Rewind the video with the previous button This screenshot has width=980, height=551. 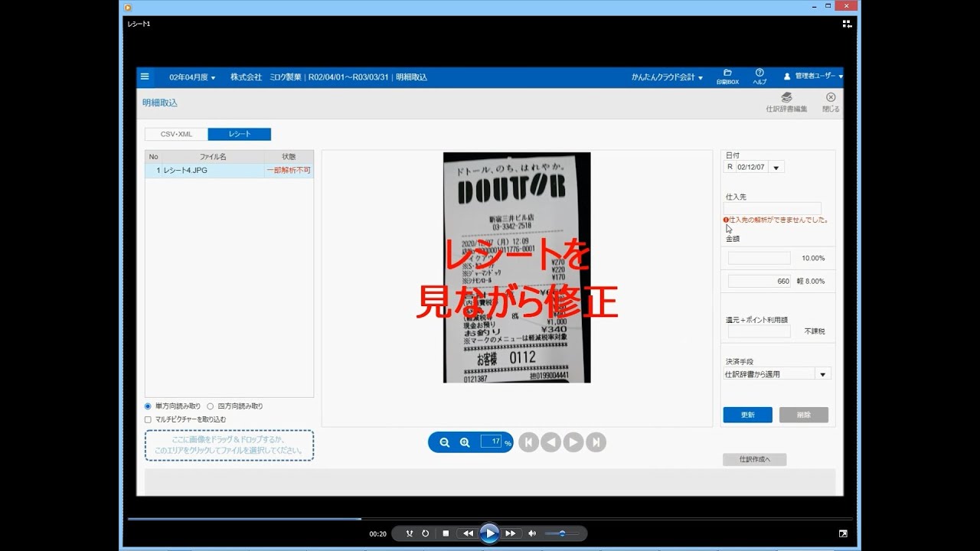pyautogui.click(x=468, y=533)
